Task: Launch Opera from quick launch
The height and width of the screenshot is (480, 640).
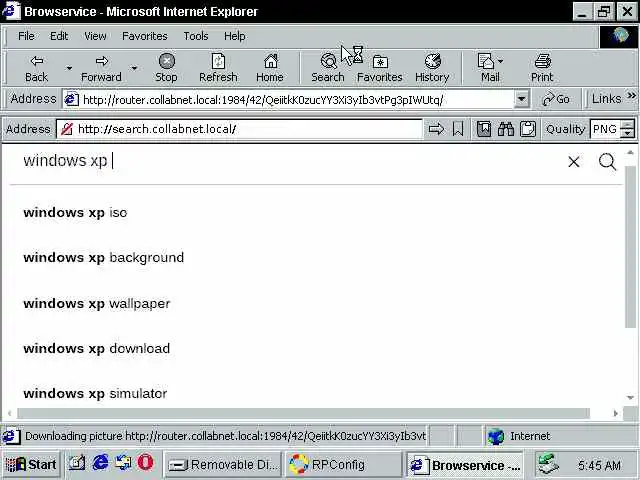Action: pos(145,463)
